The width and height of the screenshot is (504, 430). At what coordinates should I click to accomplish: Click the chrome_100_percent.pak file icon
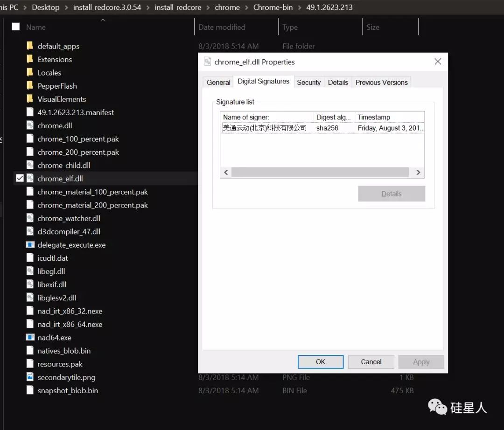[x=30, y=139]
